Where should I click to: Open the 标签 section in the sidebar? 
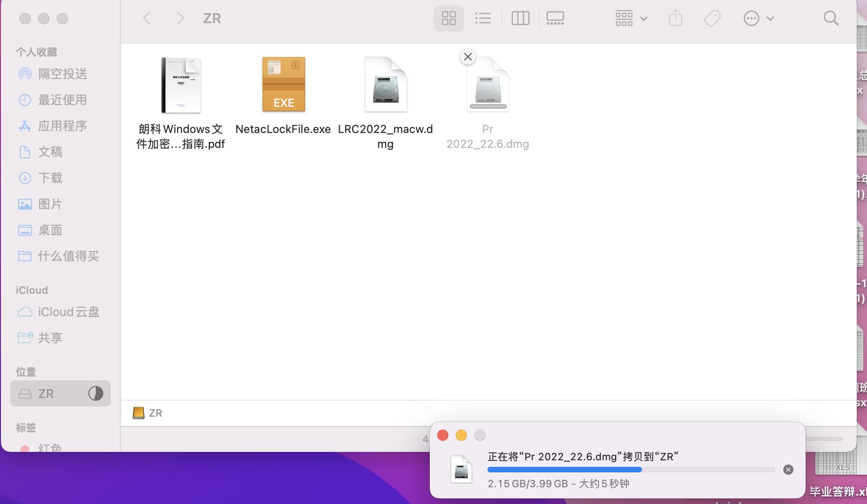27,428
